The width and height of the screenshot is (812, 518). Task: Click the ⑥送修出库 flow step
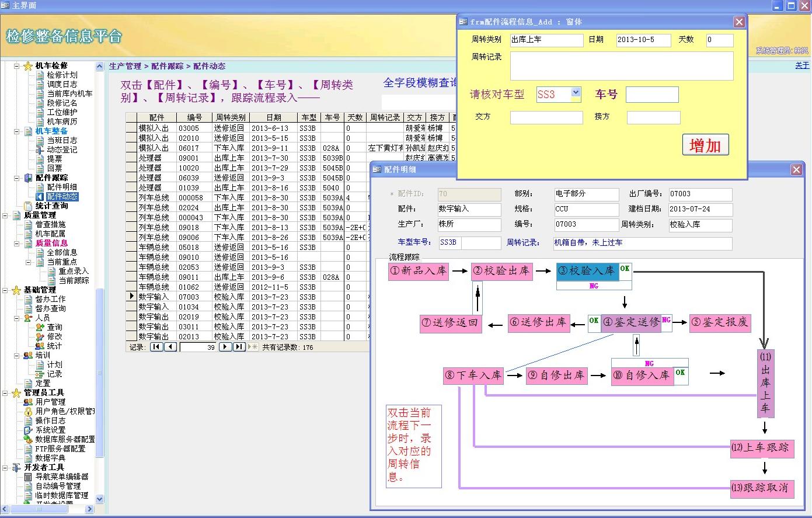(539, 322)
